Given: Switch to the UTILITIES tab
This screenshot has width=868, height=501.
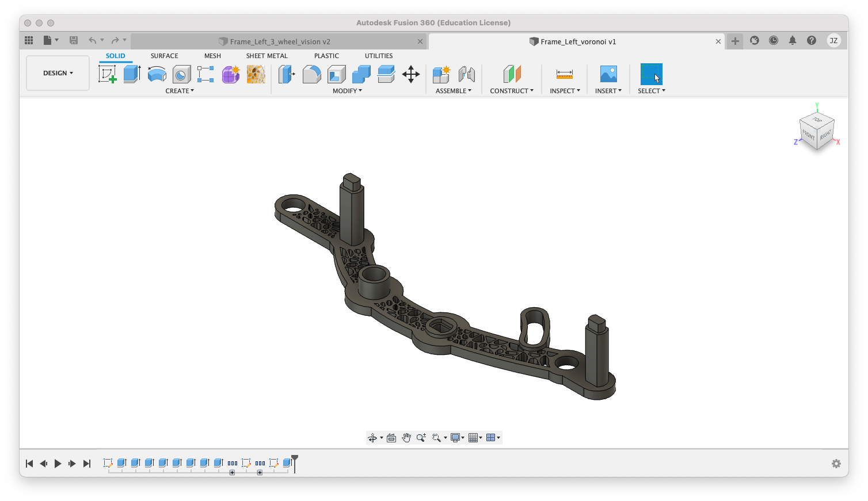Looking at the screenshot, I should [x=379, y=56].
